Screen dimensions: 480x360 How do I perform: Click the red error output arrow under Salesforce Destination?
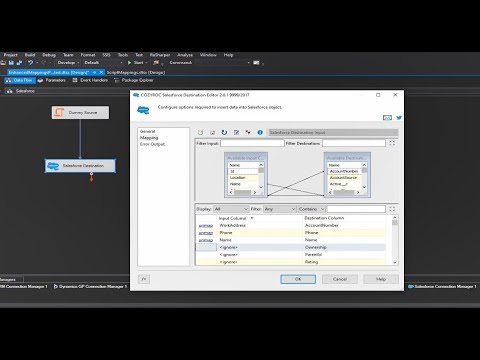(x=91, y=178)
